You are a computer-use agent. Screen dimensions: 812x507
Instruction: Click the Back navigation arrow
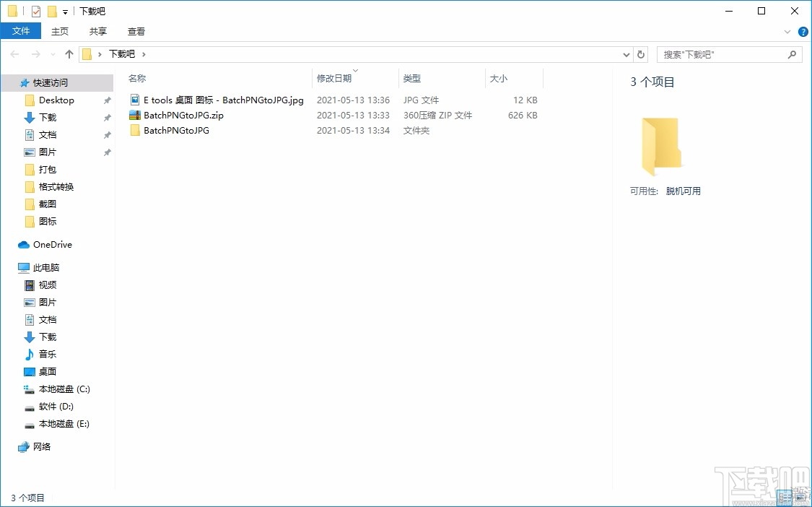[14, 53]
